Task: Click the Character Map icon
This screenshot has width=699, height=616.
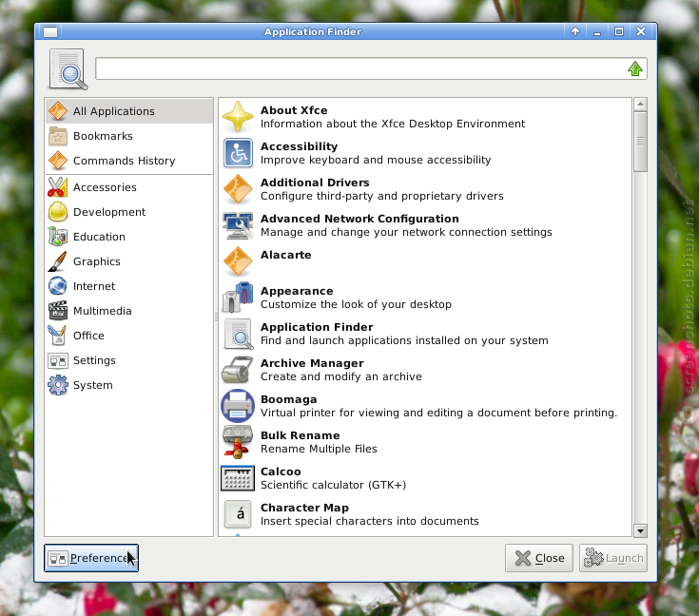Action: pyautogui.click(x=238, y=514)
